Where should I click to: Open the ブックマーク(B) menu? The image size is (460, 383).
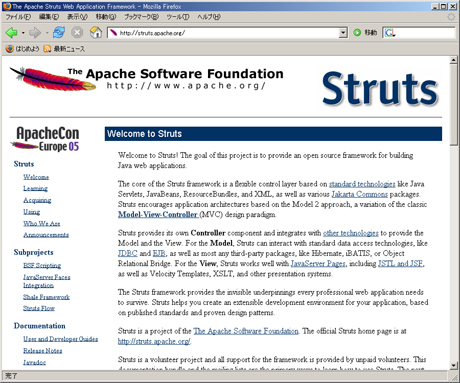click(142, 17)
